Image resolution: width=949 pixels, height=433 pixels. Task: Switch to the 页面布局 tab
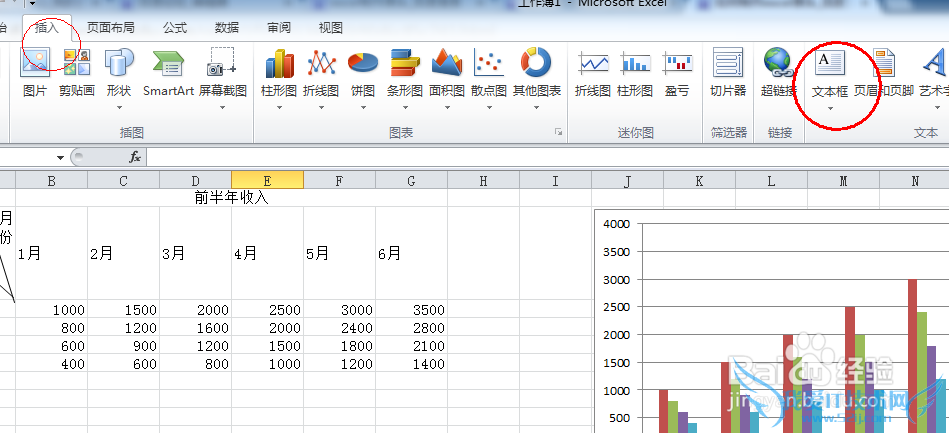click(111, 28)
